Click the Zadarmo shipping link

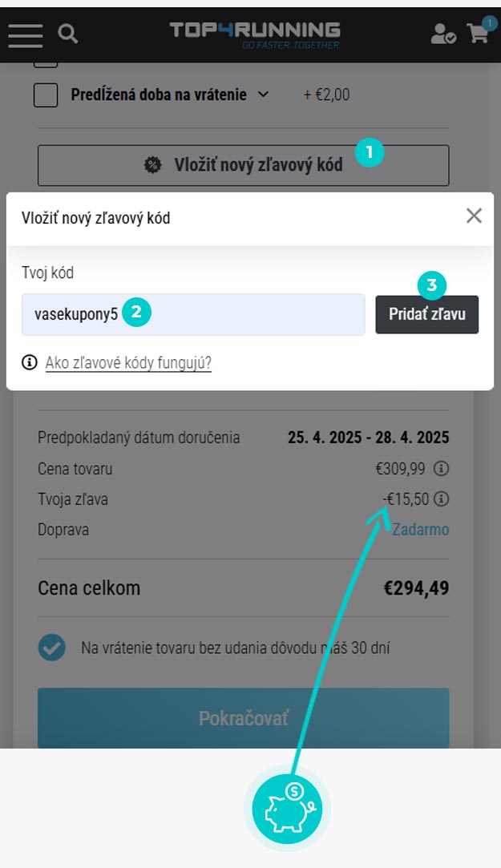point(420,530)
